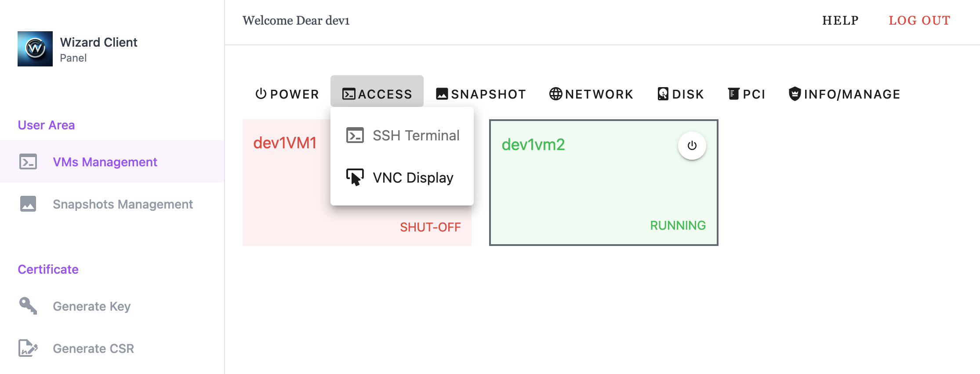
Task: Choose SSH Terminal menu option
Action: point(416,136)
